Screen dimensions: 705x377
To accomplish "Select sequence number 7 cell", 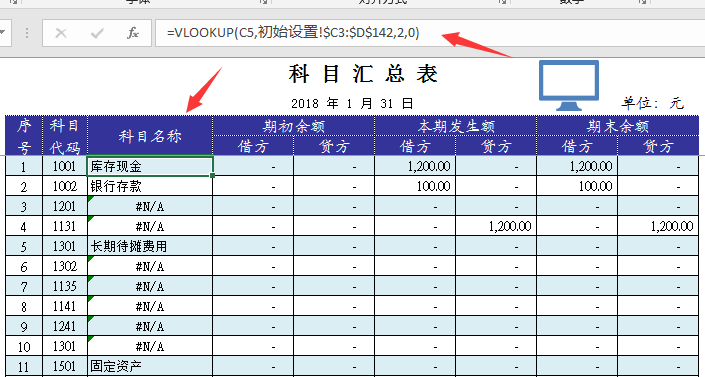I will pyautogui.click(x=24, y=286).
